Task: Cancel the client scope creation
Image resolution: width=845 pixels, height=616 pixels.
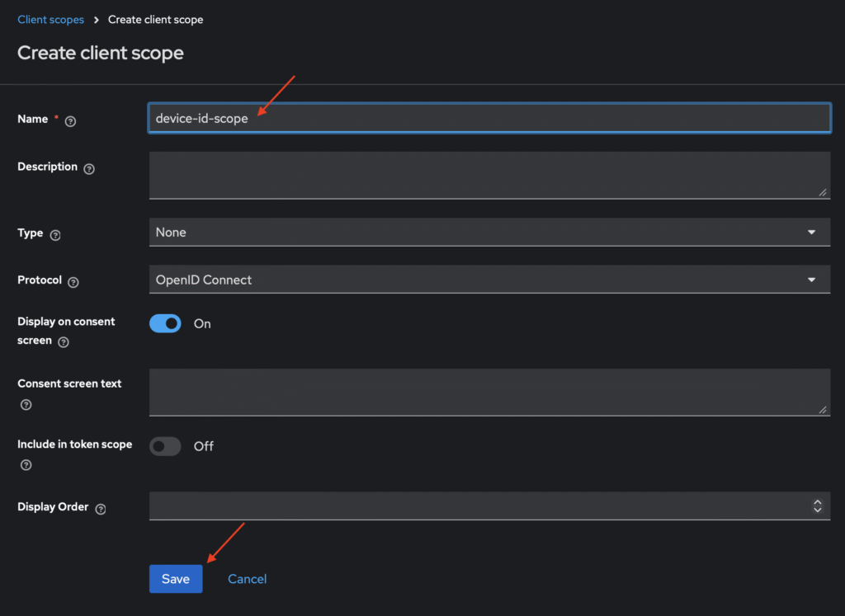Action: pyautogui.click(x=247, y=579)
